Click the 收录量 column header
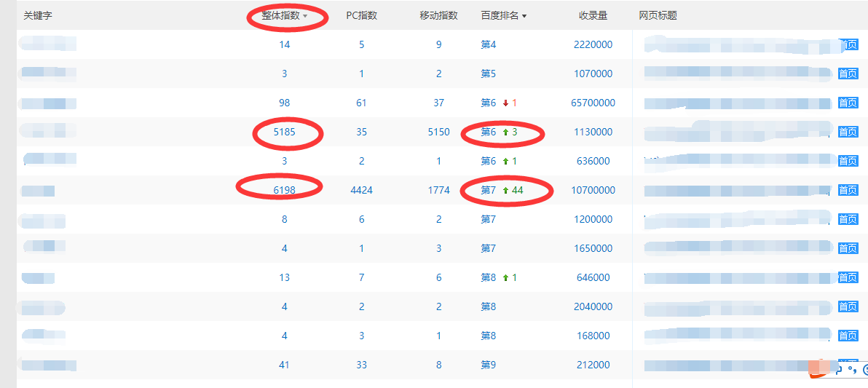This screenshot has height=388, width=868. pyautogui.click(x=593, y=16)
